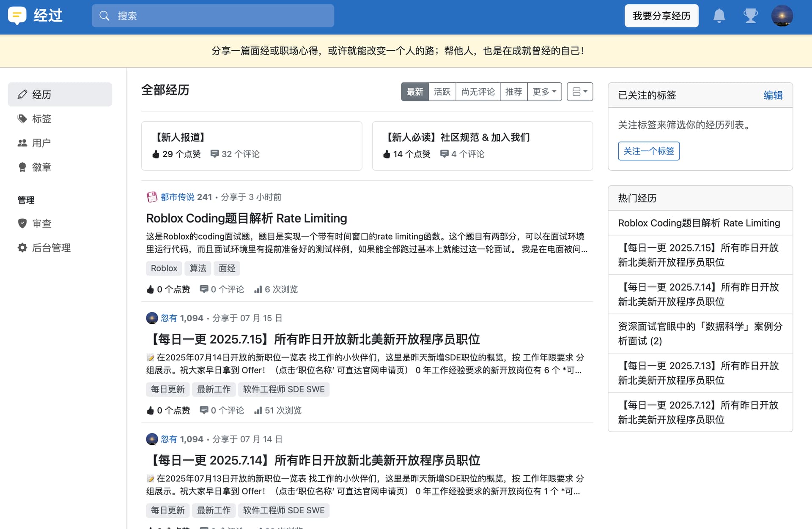Screen dimensions: 812x529
Task: Click the 我要分享经历 button
Action: 661,16
